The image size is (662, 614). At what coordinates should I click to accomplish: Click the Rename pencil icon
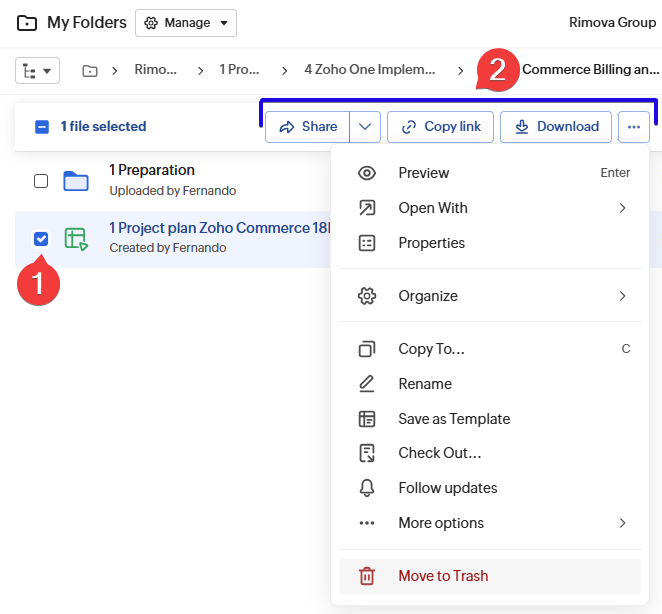367,384
